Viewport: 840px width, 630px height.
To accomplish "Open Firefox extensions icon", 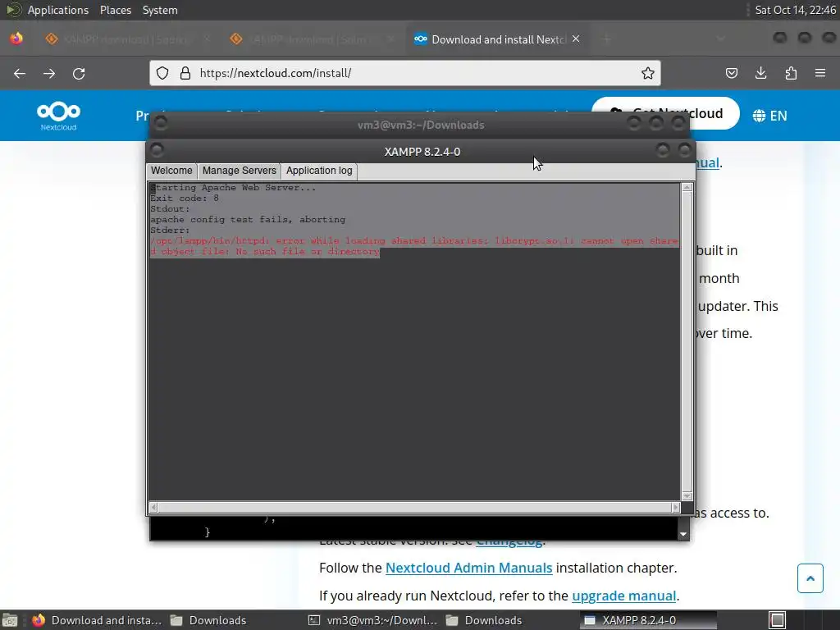I will (791, 73).
